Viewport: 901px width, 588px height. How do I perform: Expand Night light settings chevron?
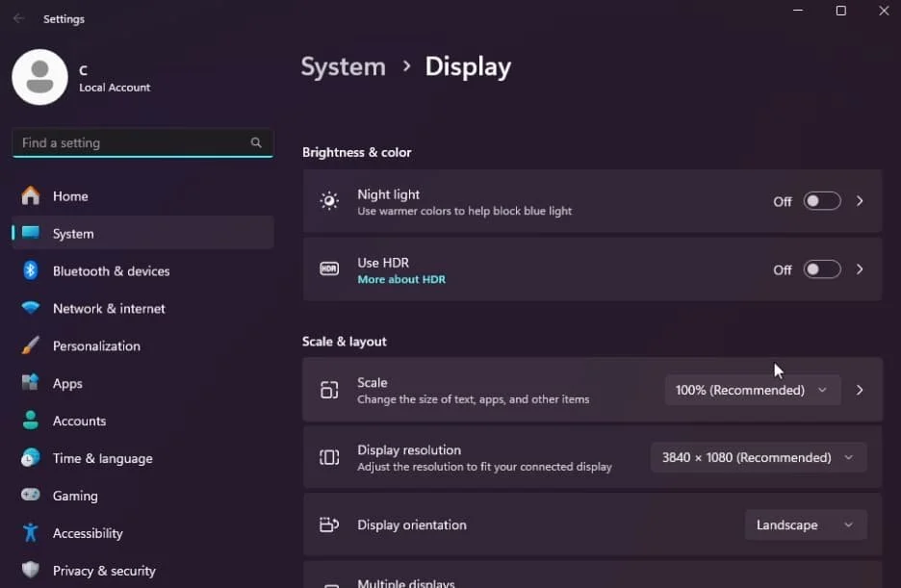coord(860,201)
